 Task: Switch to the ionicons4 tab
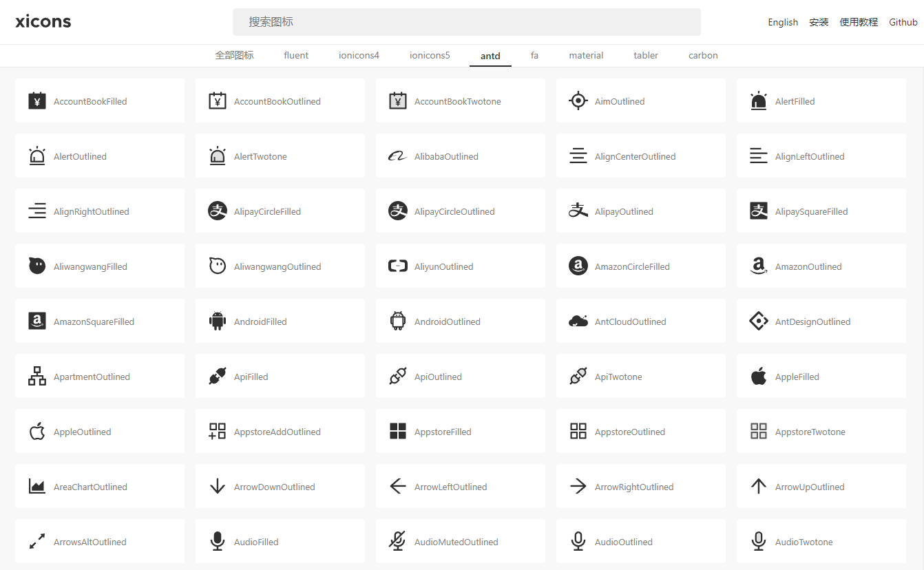(359, 55)
